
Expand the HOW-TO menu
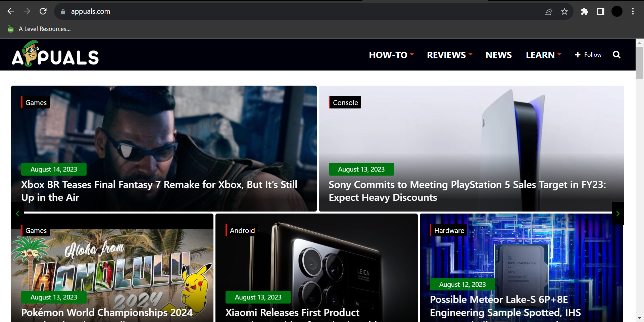[x=391, y=55]
